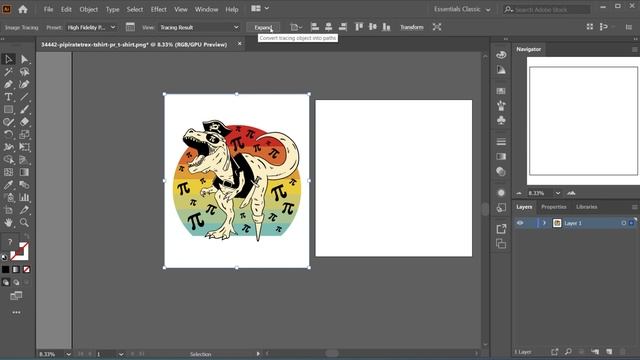Viewport: 640px width, 360px height.
Task: Click the Layer 1 target circle
Action: [x=624, y=223]
